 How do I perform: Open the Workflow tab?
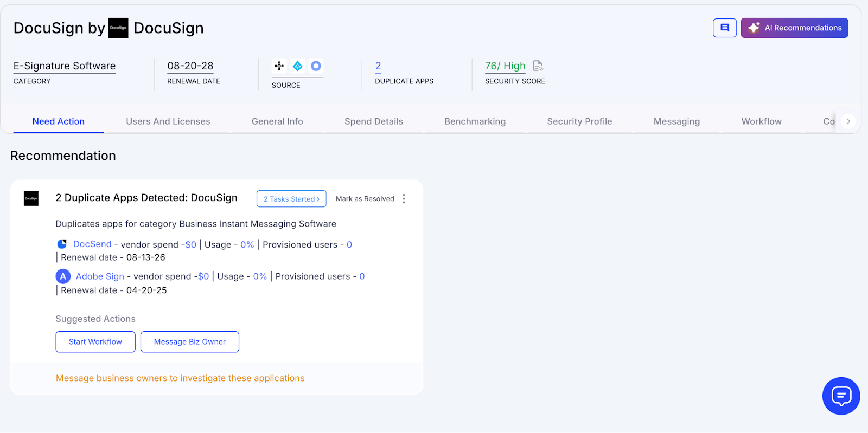(762, 121)
